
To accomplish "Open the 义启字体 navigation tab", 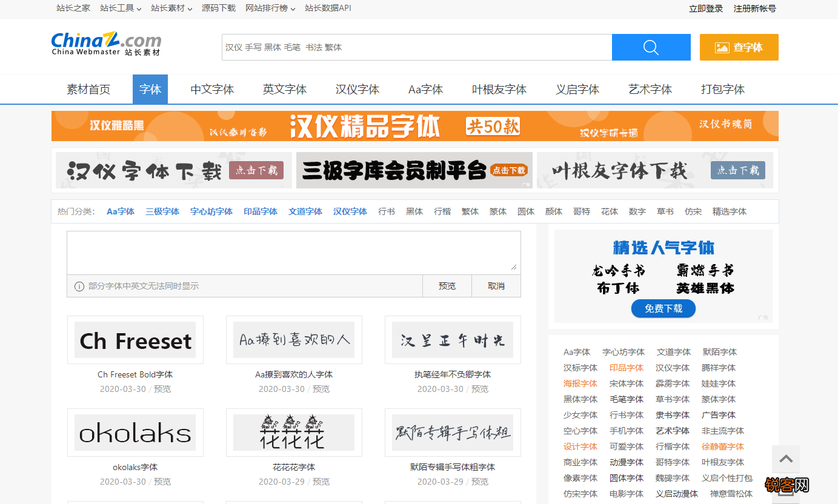I will coord(577,89).
